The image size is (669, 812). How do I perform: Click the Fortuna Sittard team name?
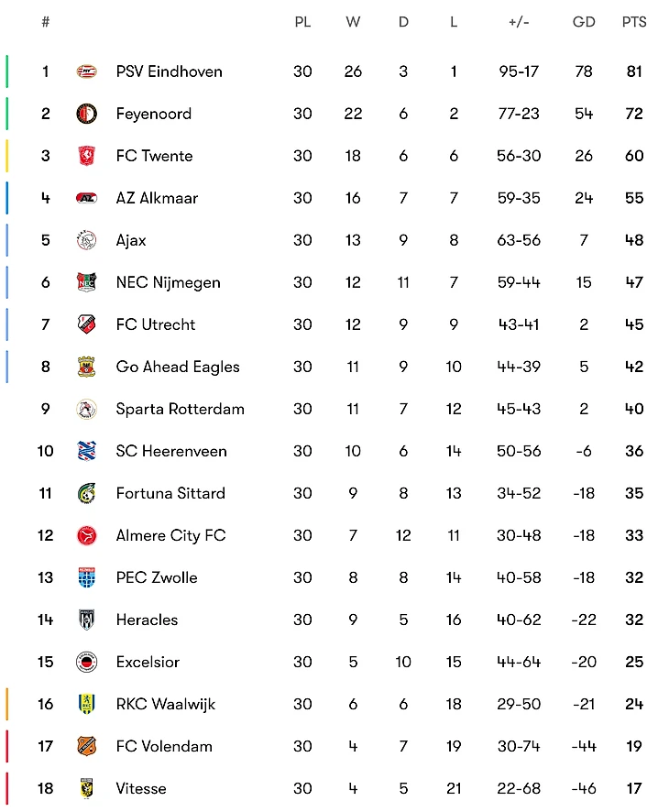[170, 493]
